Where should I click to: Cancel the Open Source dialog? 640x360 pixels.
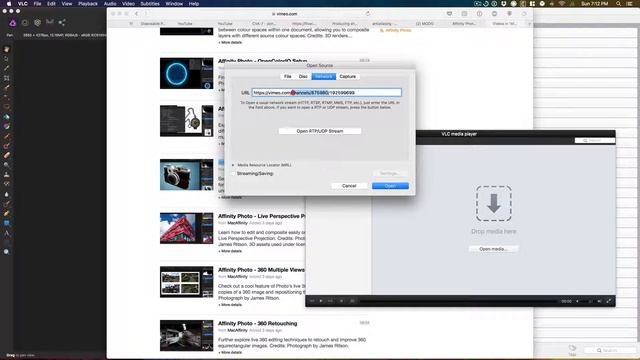click(x=349, y=186)
